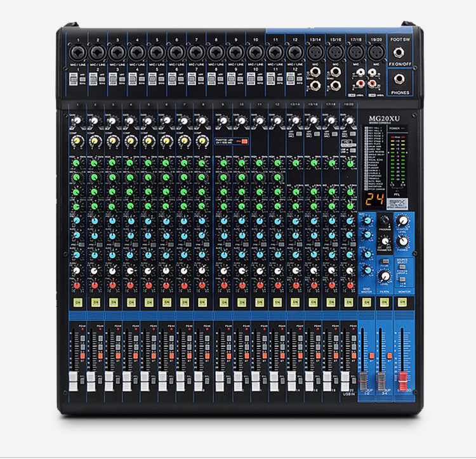Click the top AUX SEND MASTER knob
Image resolution: width=476 pixels, height=459 pixels.
(367, 221)
